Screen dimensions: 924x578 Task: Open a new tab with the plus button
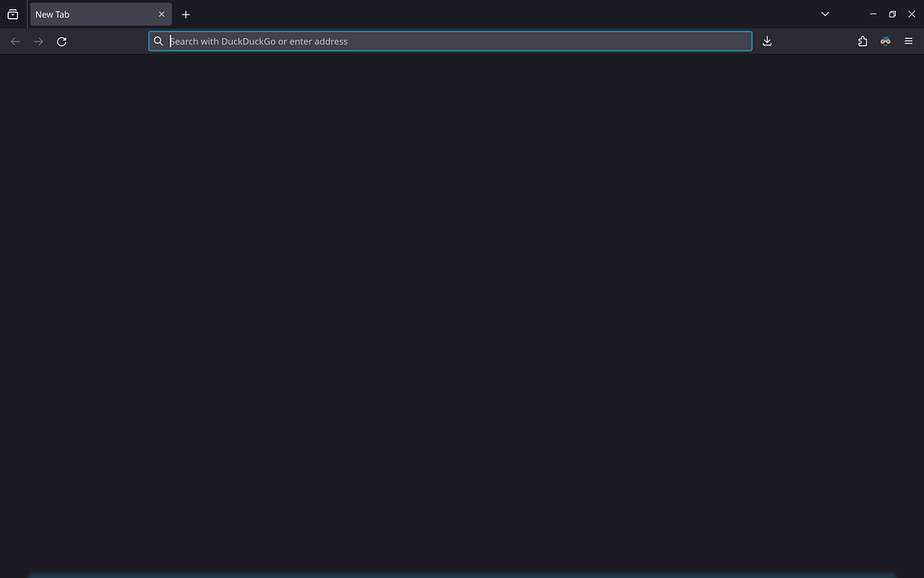pyautogui.click(x=186, y=14)
